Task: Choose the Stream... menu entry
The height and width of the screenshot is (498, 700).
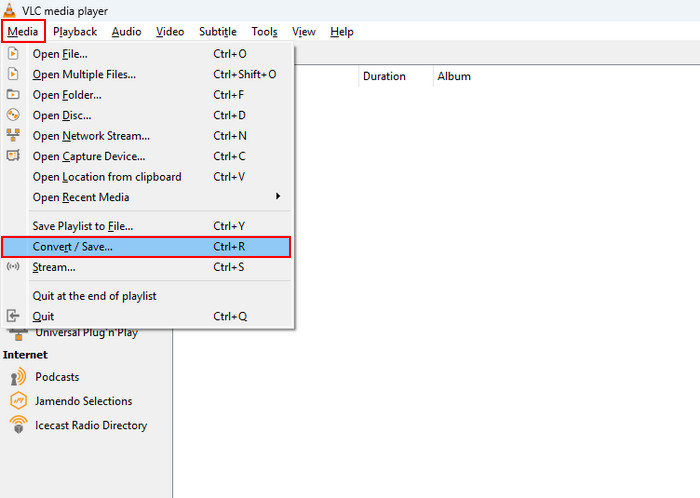Action: coord(147,267)
